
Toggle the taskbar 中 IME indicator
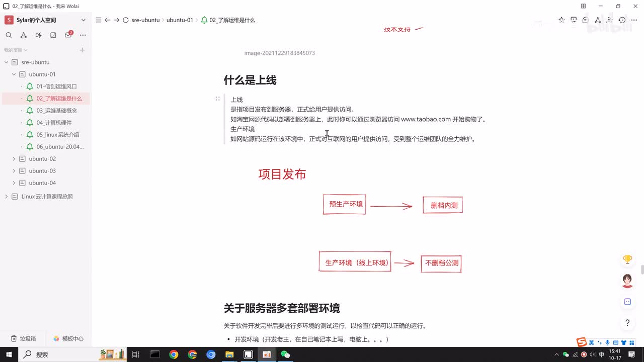[602, 354]
